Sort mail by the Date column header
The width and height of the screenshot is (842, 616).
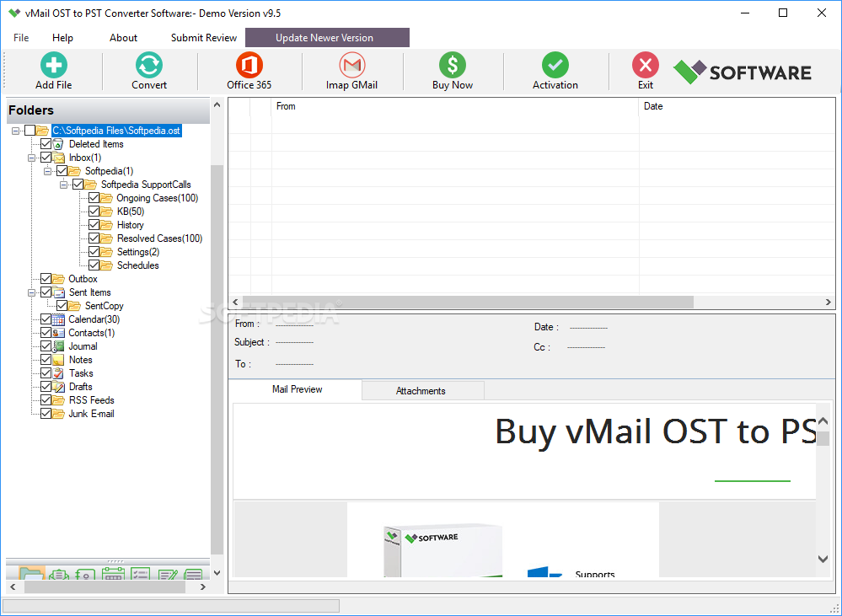click(737, 106)
